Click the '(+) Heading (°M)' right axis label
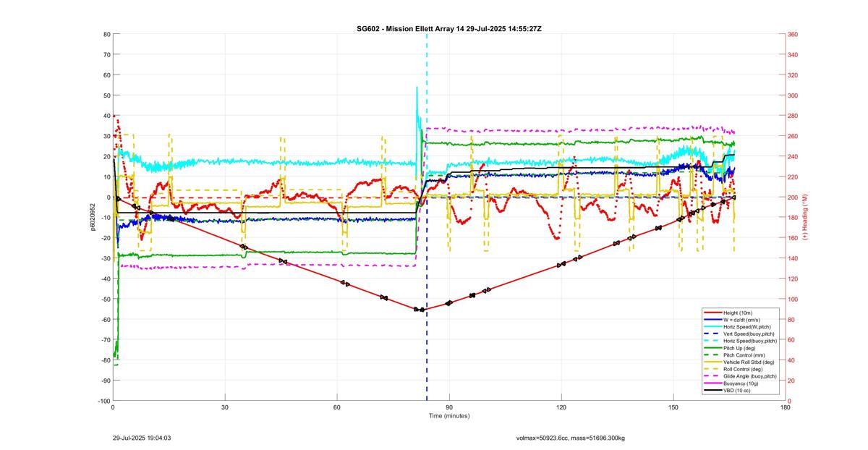Screen dimensions: 868x450 click(804, 217)
